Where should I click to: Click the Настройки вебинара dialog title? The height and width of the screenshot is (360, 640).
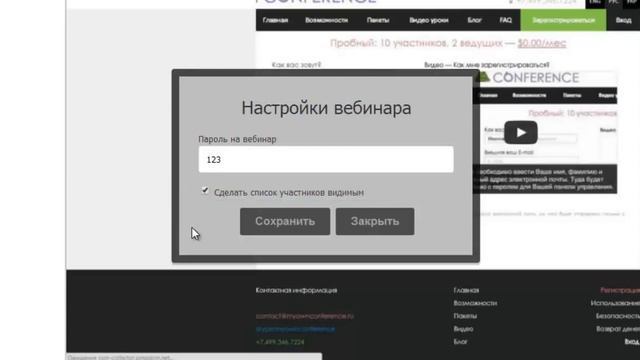326,108
